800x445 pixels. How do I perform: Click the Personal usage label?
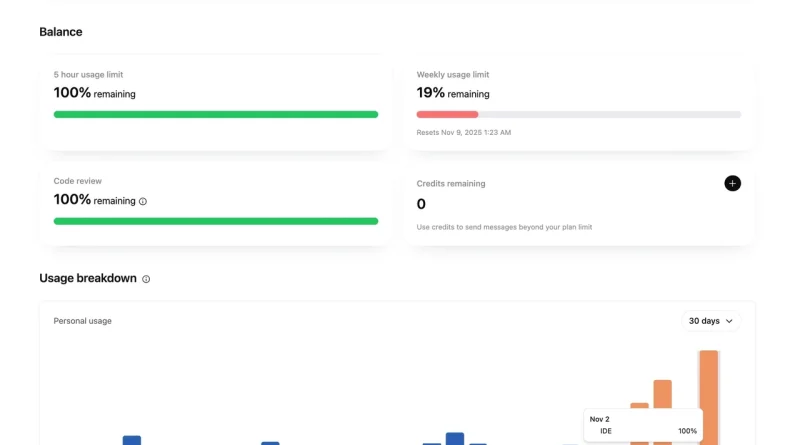point(83,321)
